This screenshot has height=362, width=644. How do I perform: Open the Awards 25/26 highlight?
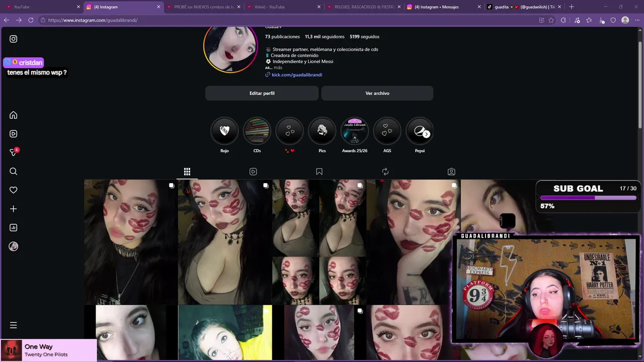pos(355,131)
